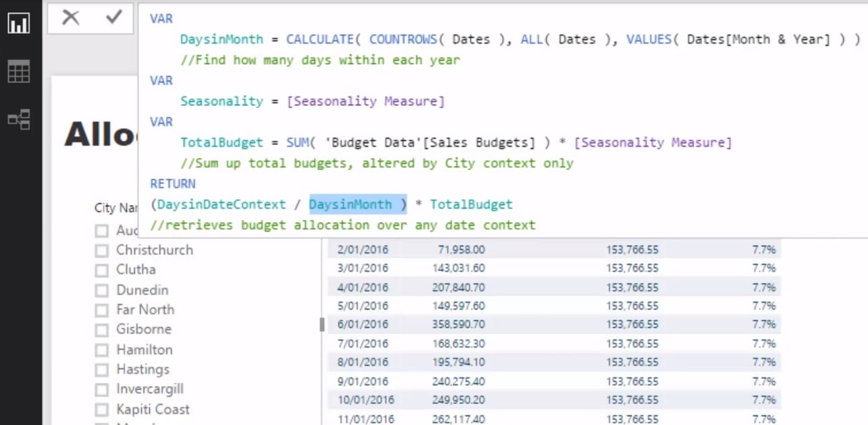Screen dimensions: 868x425
Task: Enable the Dunedin checkbox
Action: click(102, 291)
